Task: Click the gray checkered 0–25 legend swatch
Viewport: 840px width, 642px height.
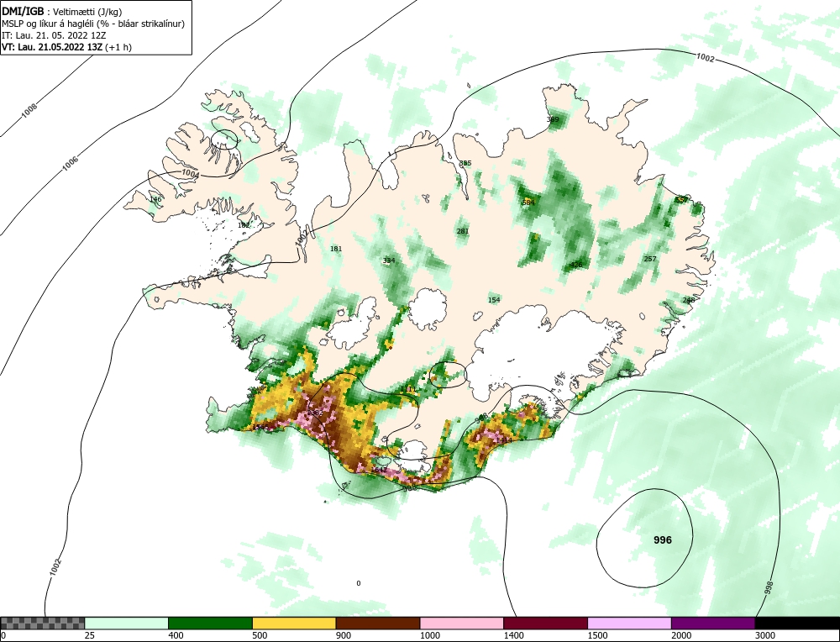Action: pyautogui.click(x=43, y=623)
